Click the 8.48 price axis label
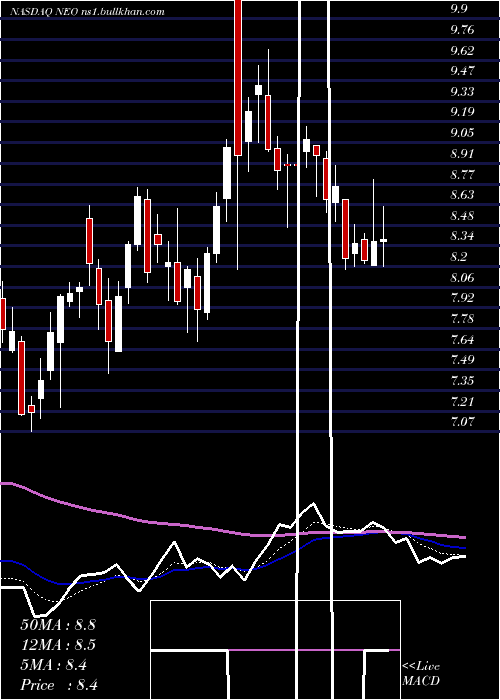Viewport: 500px width, 700px height. [462, 216]
